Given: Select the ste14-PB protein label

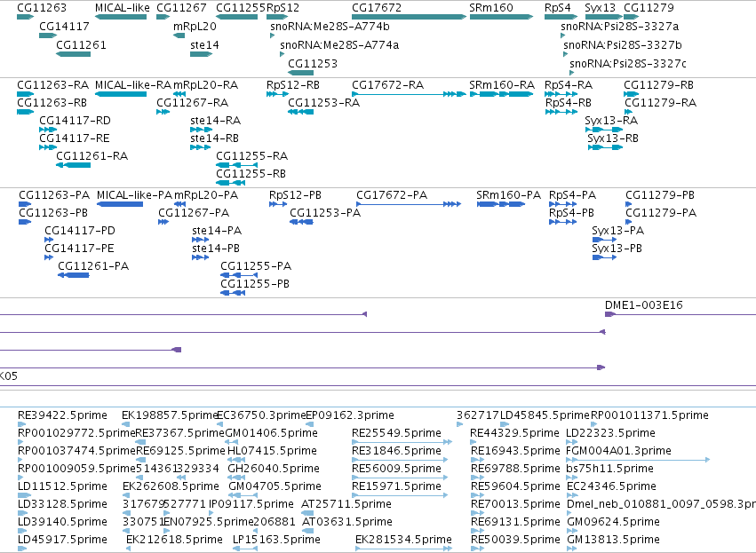Looking at the screenshot, I should tap(216, 249).
